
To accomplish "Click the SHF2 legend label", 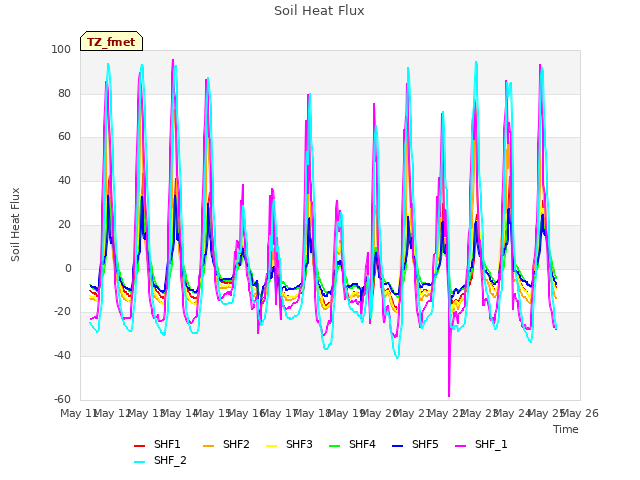I will 236,444.
